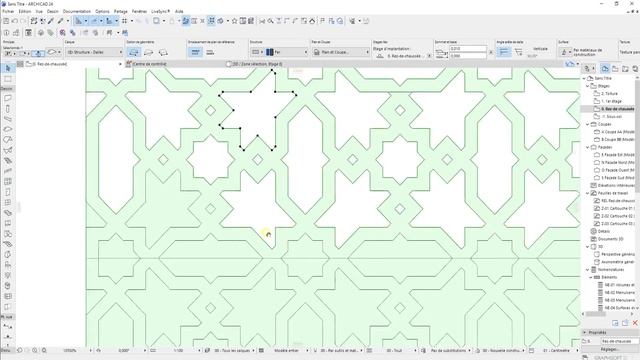640x360 pixels.
Task: Collapse the Feuilles de travail node
Action: pyautogui.click(x=588, y=193)
